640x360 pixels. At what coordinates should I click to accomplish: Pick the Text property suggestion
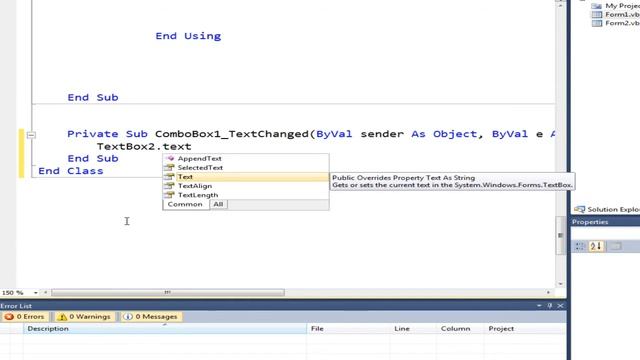(x=185, y=177)
